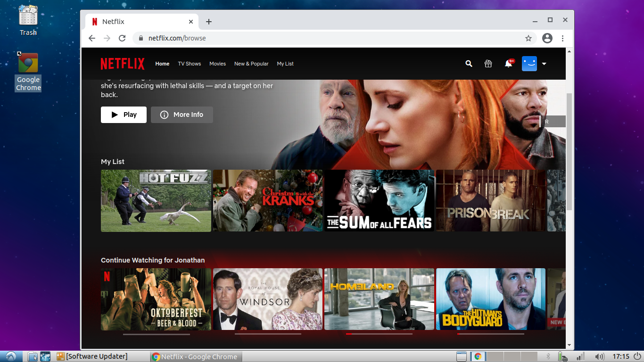The image size is (644, 362).
Task: Resume Homeland thumbnail
Action: coord(380,299)
